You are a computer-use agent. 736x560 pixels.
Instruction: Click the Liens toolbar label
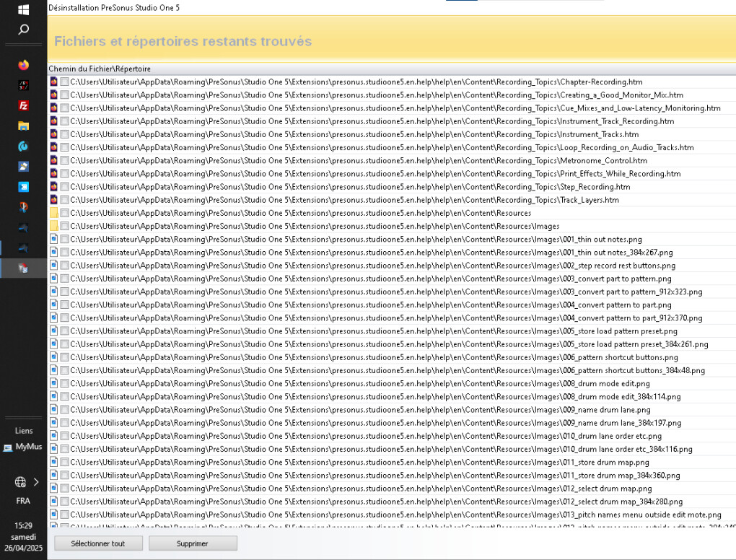(x=24, y=430)
